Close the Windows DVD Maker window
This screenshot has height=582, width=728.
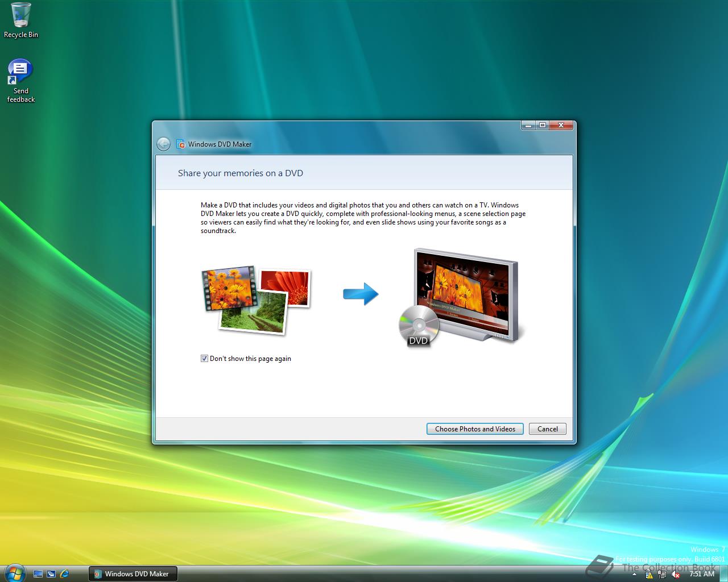coord(561,126)
